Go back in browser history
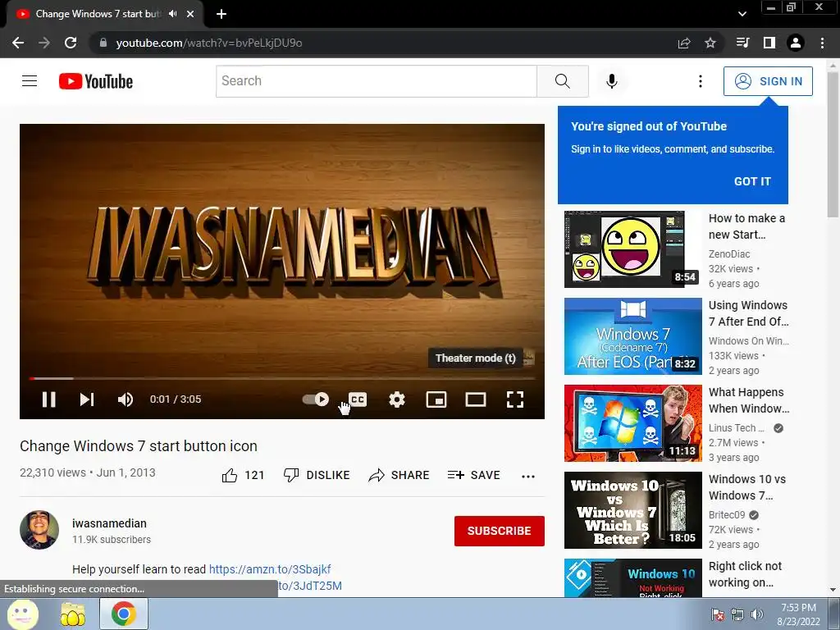The width and height of the screenshot is (840, 630). point(18,43)
